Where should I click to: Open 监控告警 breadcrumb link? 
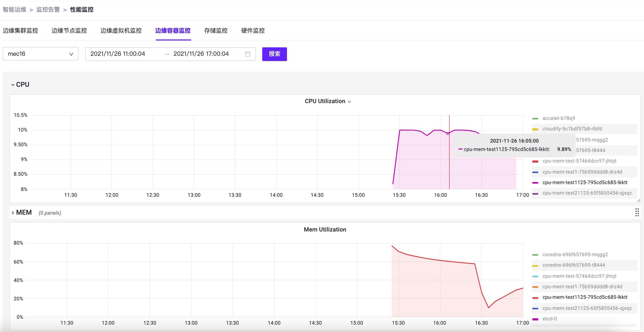pos(48,10)
